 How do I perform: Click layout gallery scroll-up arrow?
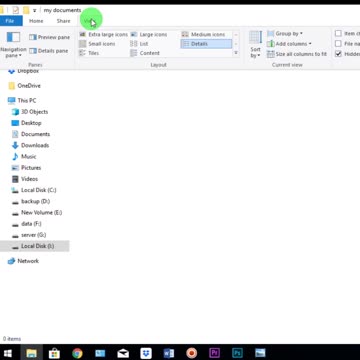[x=236, y=35]
